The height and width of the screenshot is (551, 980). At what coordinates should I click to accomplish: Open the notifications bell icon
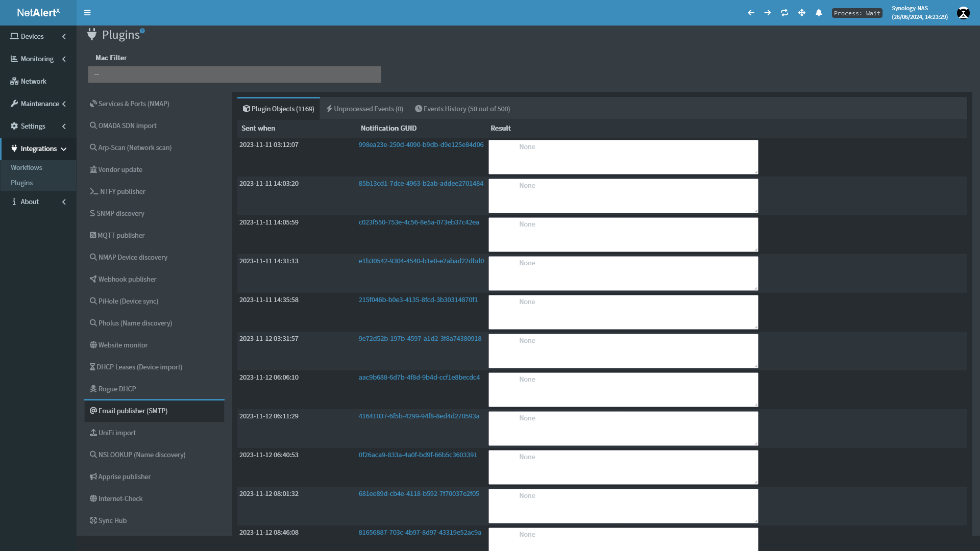819,13
